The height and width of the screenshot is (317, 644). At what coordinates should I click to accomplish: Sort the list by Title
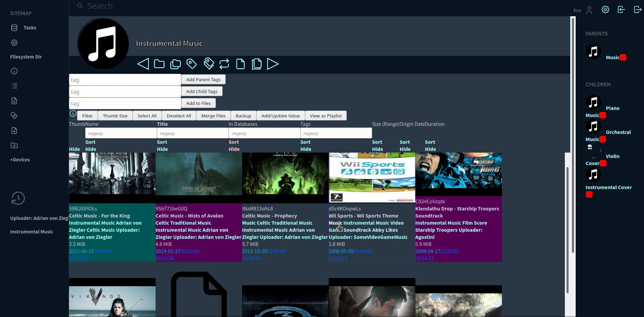click(162, 142)
